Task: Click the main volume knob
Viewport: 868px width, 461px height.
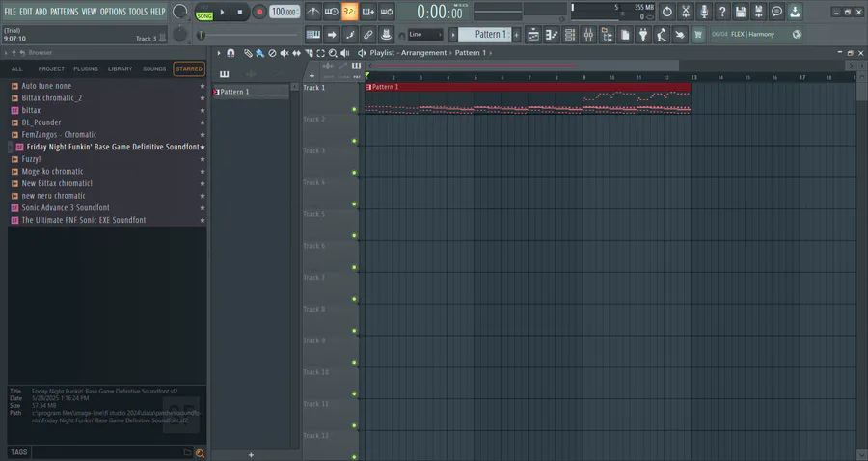Action: (x=179, y=11)
